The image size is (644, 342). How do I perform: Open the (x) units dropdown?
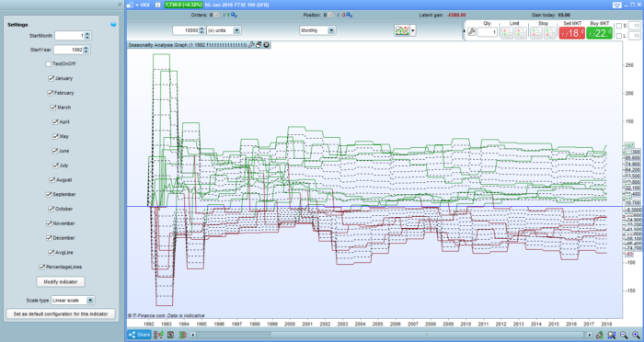pyautogui.click(x=224, y=30)
